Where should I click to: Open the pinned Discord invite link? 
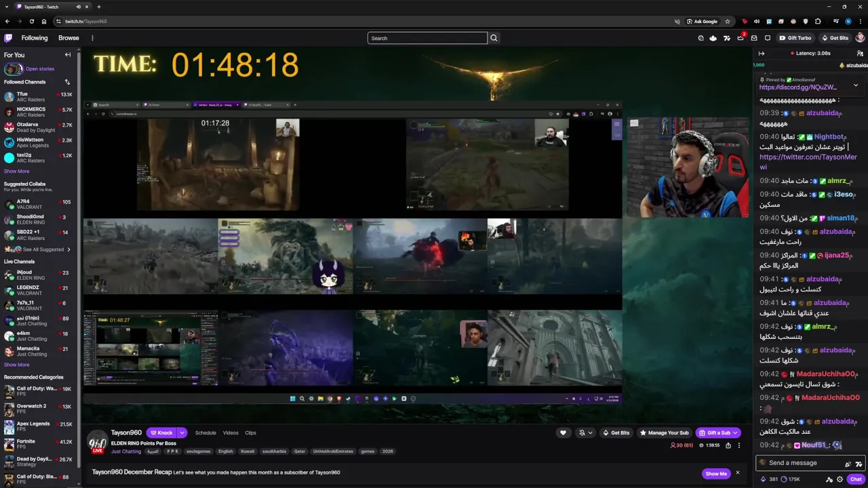coord(797,87)
